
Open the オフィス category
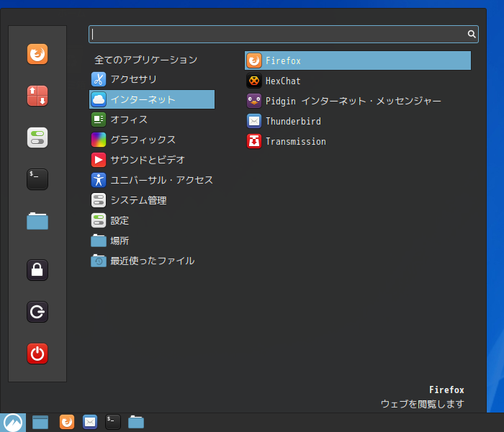152,120
